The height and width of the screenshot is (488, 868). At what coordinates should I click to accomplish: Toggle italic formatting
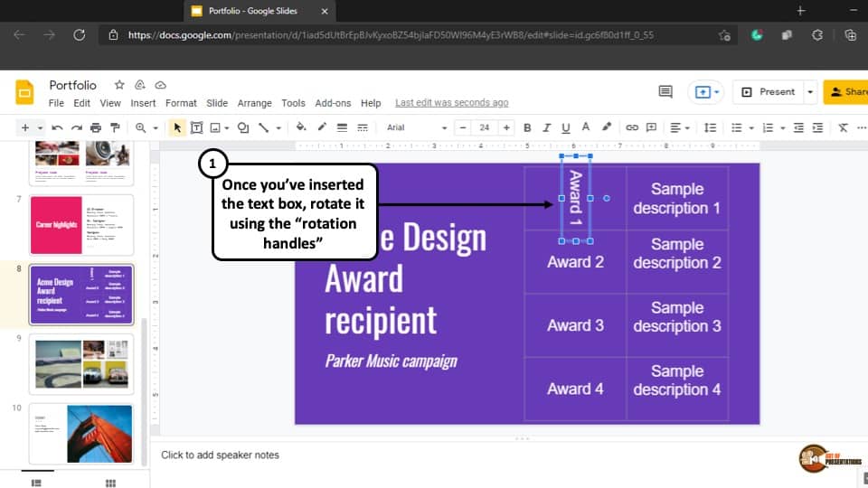(546, 127)
